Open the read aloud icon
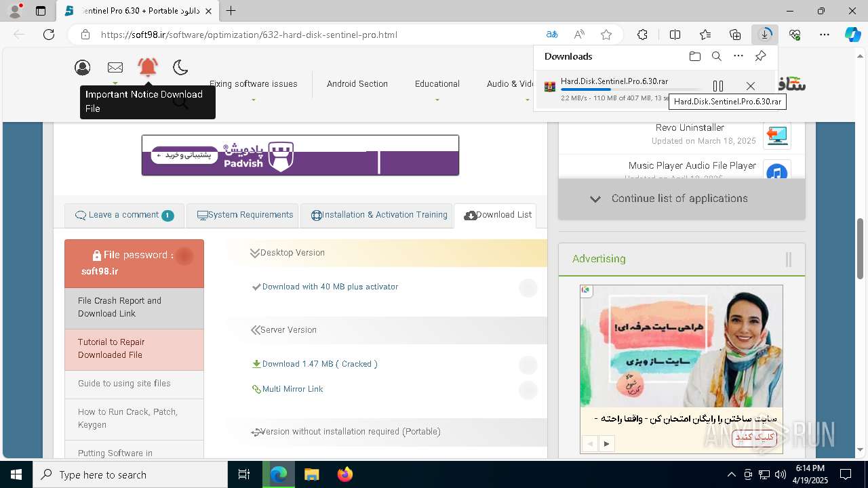The image size is (868, 488). click(579, 35)
